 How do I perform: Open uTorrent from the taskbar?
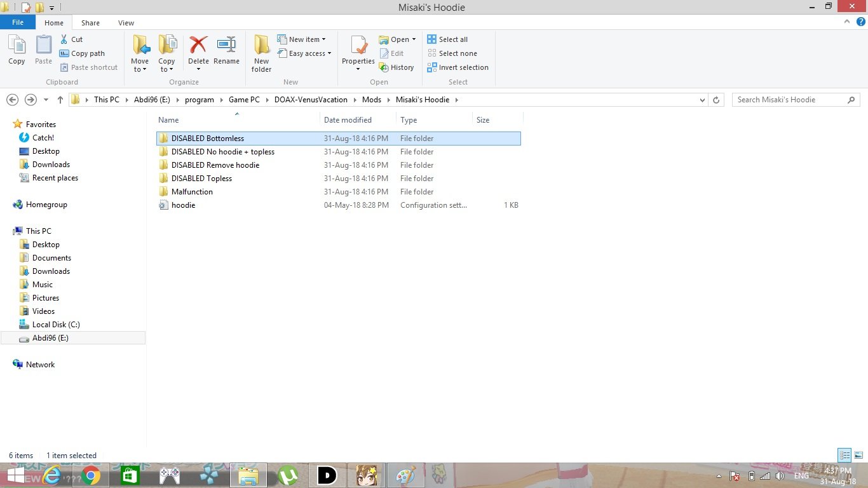point(288,475)
